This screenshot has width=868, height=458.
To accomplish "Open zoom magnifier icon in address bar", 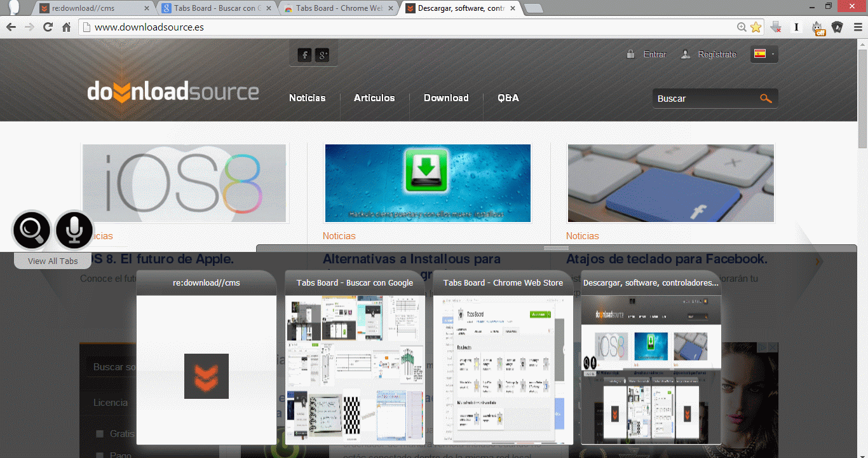I will pyautogui.click(x=742, y=27).
